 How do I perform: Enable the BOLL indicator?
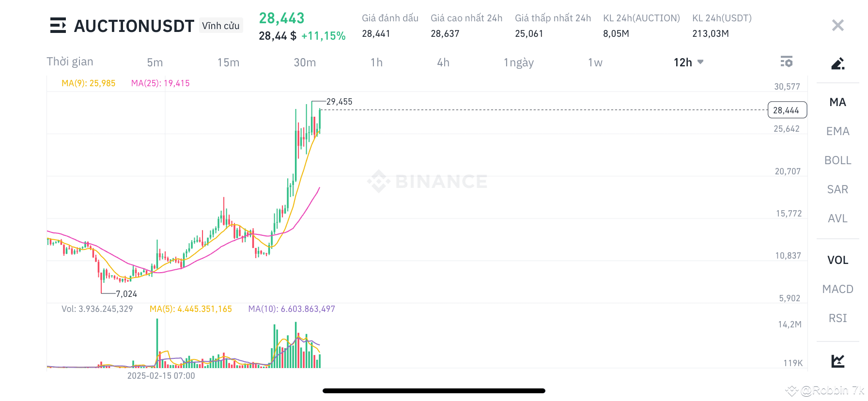point(837,160)
